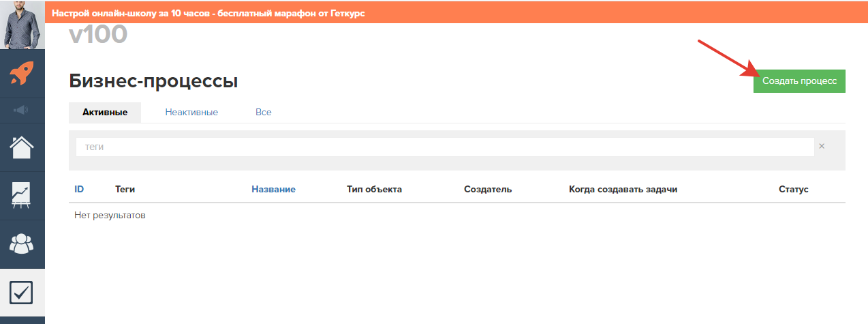Viewport: 868px width, 324px height.
Task: Click the Теги column header
Action: point(127,189)
